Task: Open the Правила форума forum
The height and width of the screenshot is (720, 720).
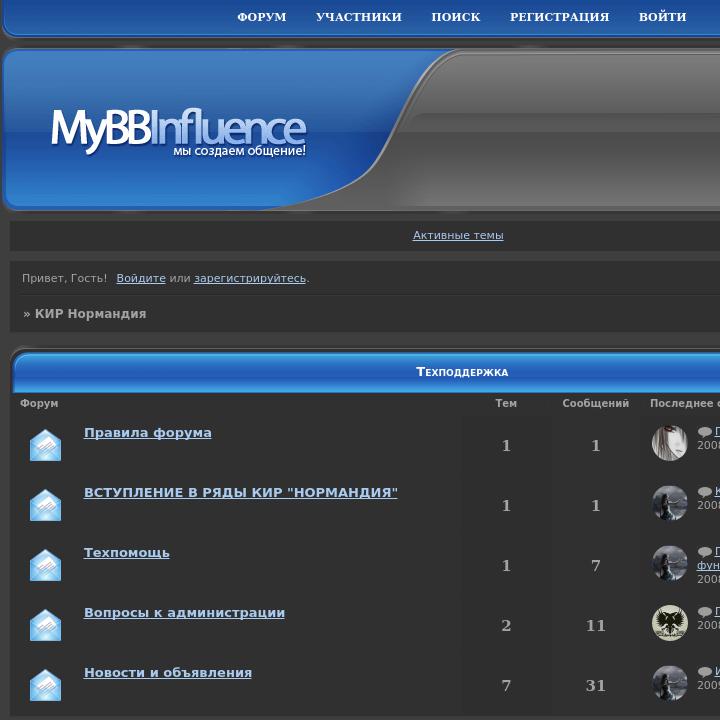Action: tap(147, 433)
